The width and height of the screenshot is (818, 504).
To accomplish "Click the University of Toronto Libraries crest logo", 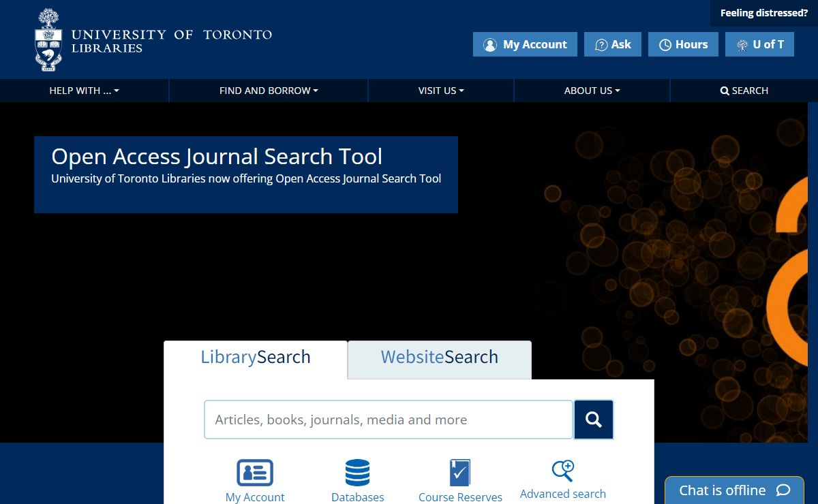I will [48, 40].
